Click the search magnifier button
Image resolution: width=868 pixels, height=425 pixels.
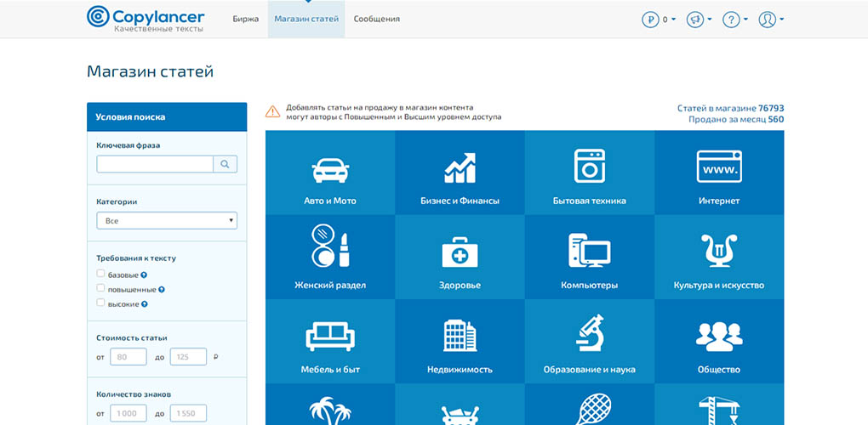[x=226, y=164]
